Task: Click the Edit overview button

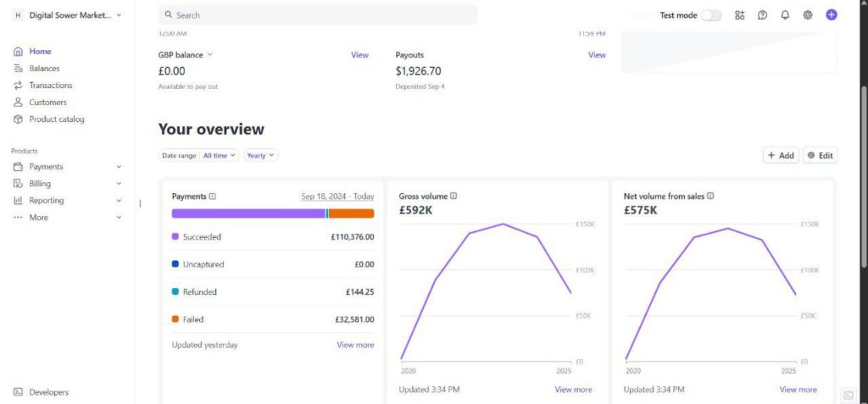Action: [x=820, y=156]
